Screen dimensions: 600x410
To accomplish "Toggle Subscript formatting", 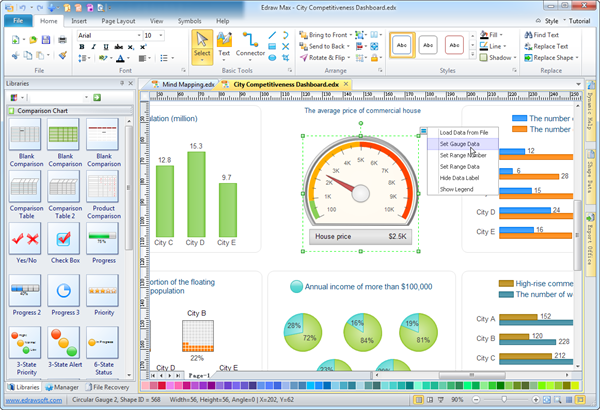I will pos(131,47).
